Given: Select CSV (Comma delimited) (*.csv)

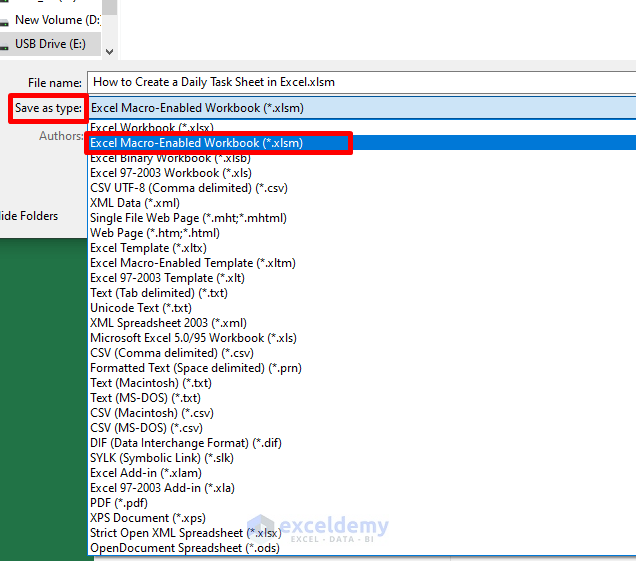Looking at the screenshot, I should point(362,353).
